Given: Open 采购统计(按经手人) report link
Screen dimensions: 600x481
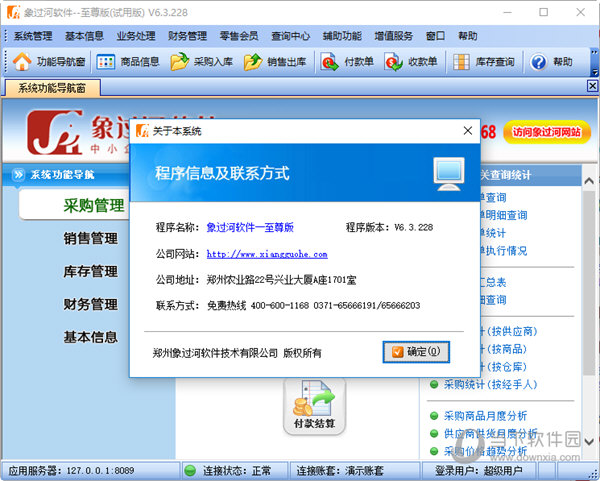Looking at the screenshot, I should point(491,384).
